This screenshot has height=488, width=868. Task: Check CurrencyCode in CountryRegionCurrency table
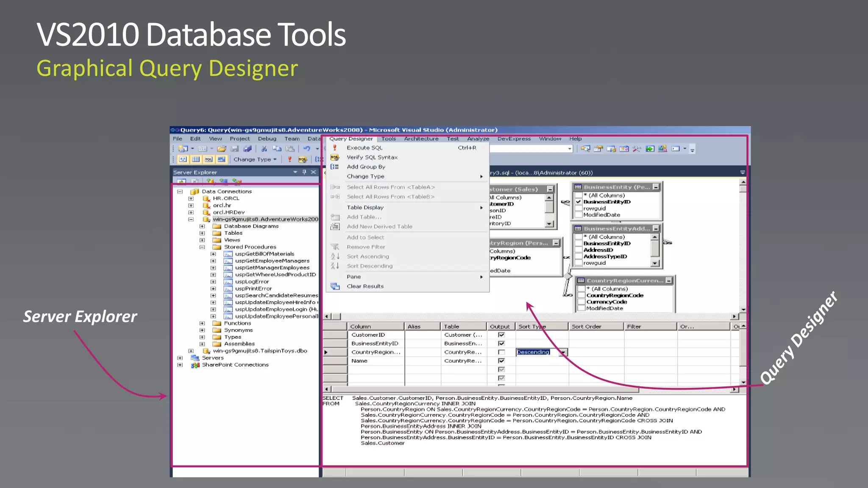(581, 302)
